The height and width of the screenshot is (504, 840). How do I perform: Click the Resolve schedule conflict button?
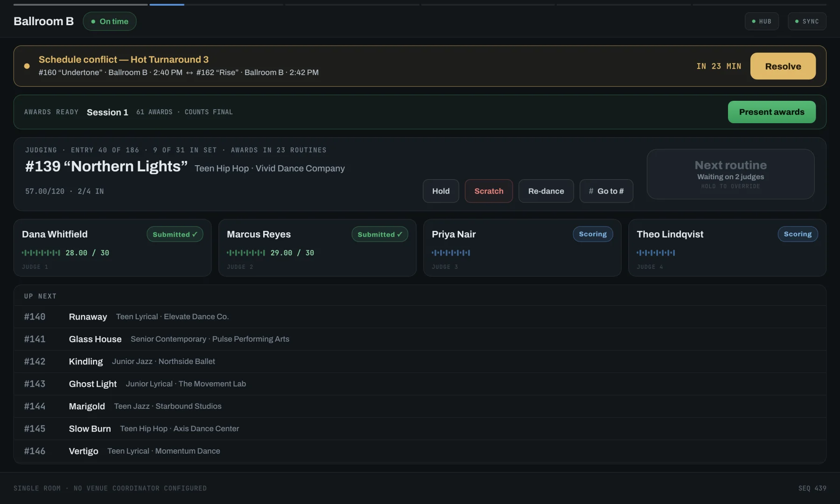783,66
